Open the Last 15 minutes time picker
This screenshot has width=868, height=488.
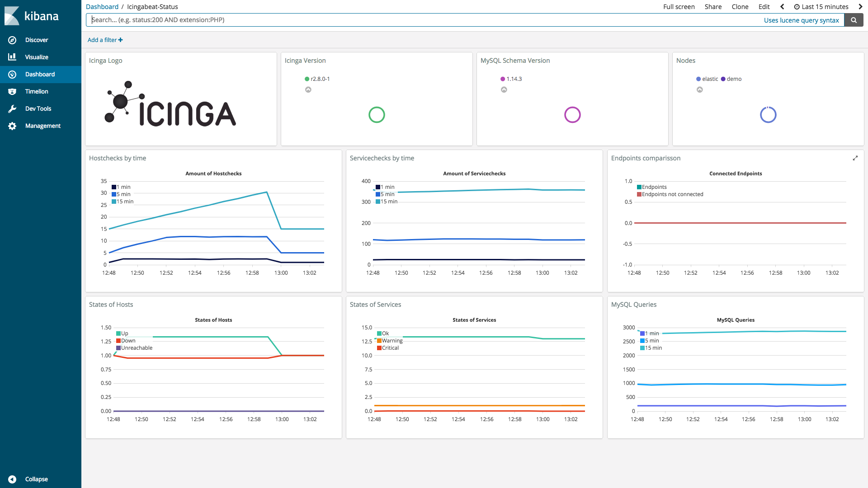pos(821,7)
